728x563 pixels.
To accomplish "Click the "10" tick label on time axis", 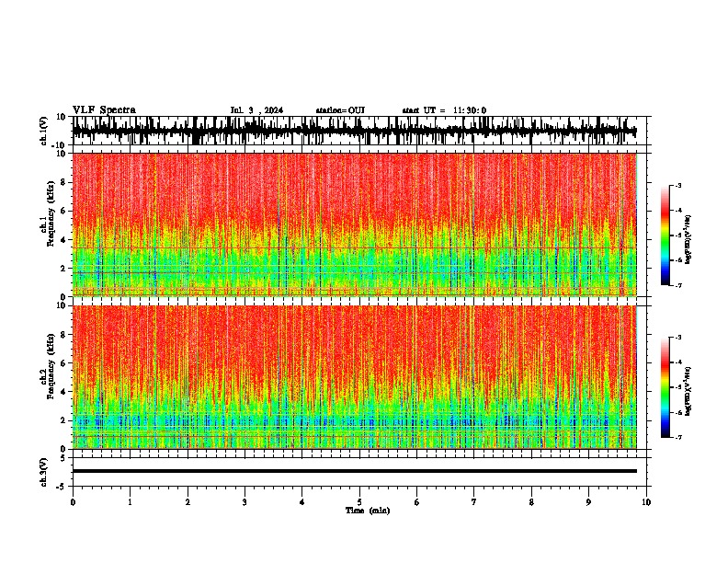I will [646, 502].
